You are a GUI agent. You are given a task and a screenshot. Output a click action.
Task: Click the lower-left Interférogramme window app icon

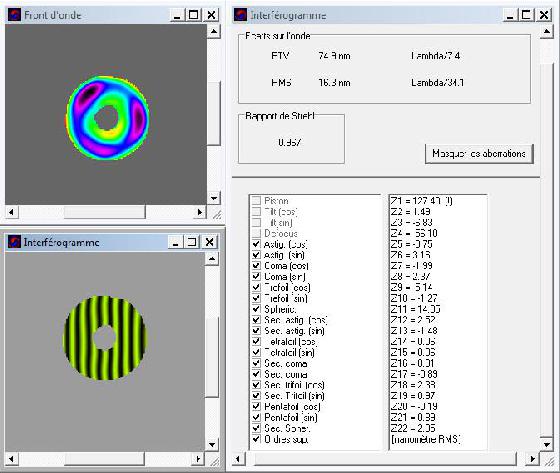pos(14,242)
